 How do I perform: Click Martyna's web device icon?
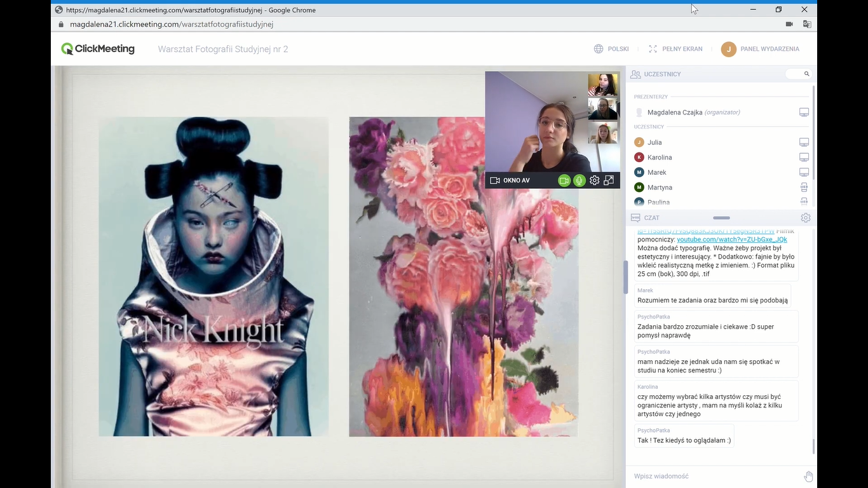804,187
